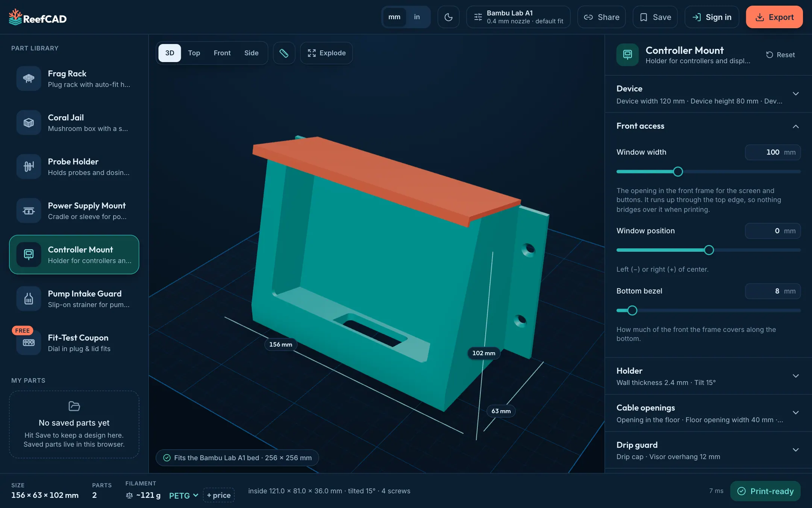Switch to the Front view tab

(222, 53)
